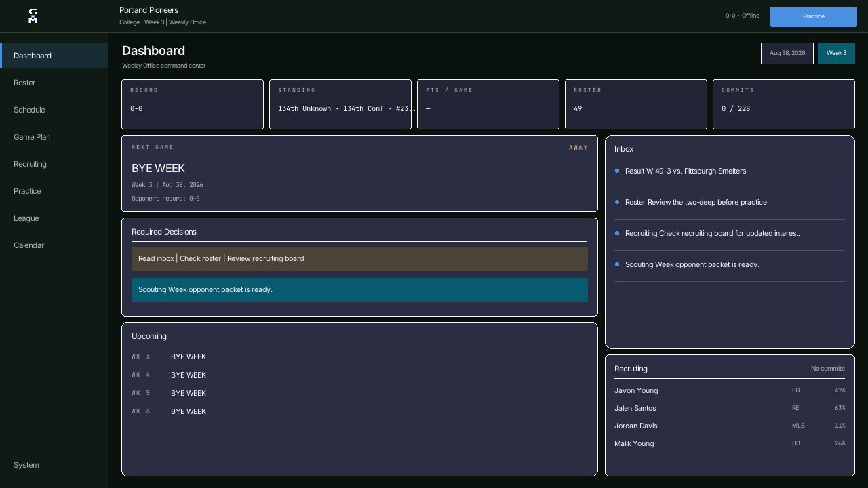The height and width of the screenshot is (488, 868).
Task: Select WK 5 BYE WEEK upcoming row
Action: click(359, 393)
